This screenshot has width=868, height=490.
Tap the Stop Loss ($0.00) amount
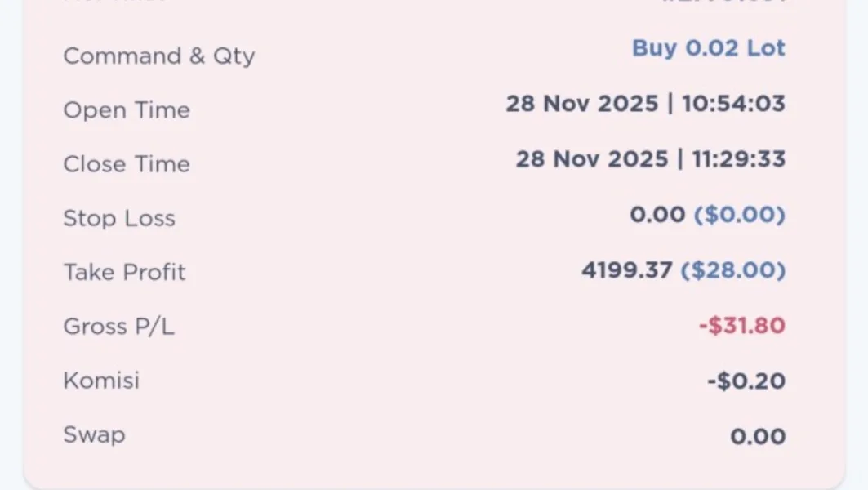[x=740, y=215]
